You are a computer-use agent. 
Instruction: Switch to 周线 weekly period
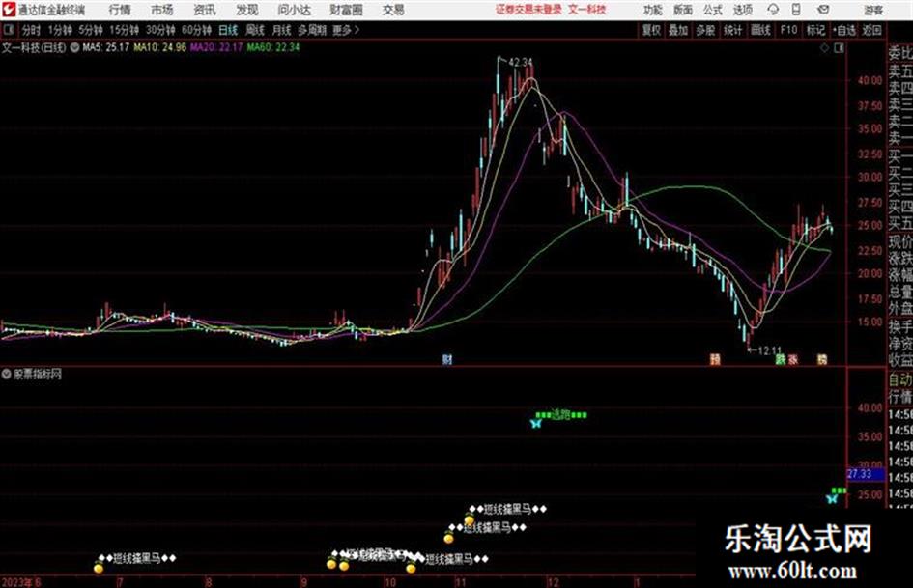(x=255, y=30)
